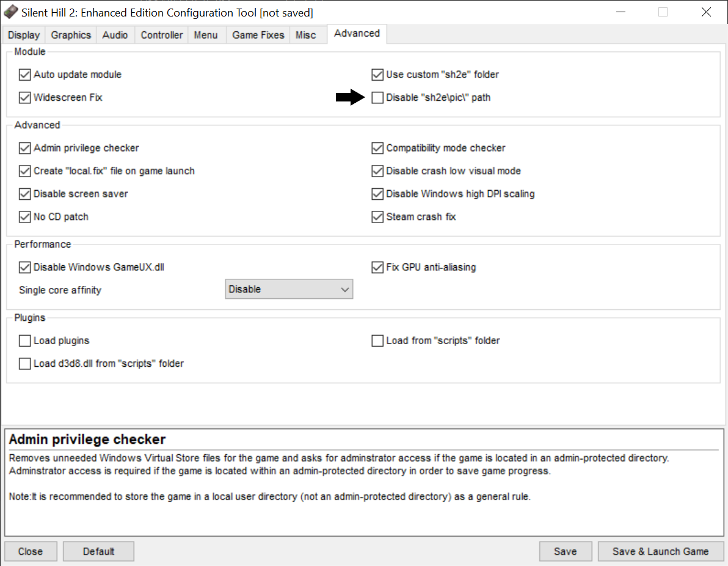
Task: Switch to the Display tab
Action: click(x=24, y=35)
